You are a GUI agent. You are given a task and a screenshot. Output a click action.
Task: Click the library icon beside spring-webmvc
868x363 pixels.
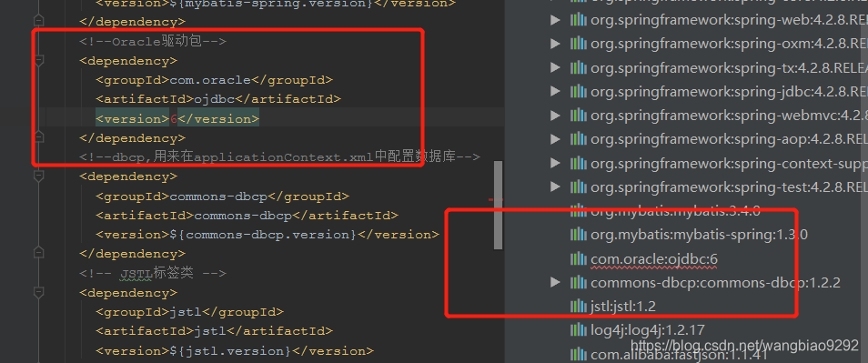click(x=578, y=116)
